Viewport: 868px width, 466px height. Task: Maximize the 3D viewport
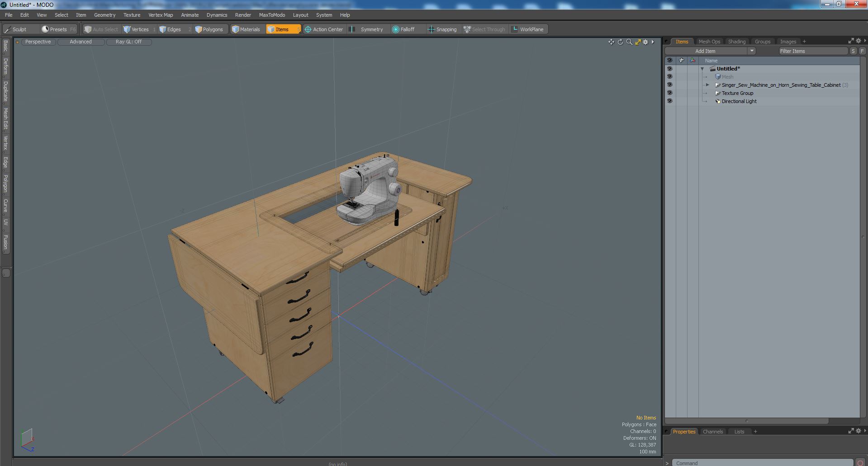(638, 42)
